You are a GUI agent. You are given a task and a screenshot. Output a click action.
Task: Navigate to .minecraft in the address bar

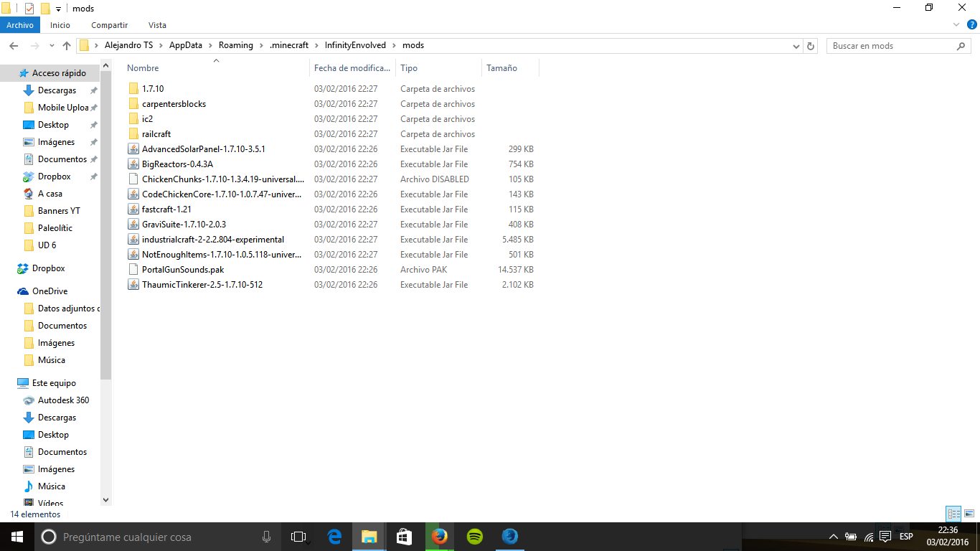click(289, 45)
